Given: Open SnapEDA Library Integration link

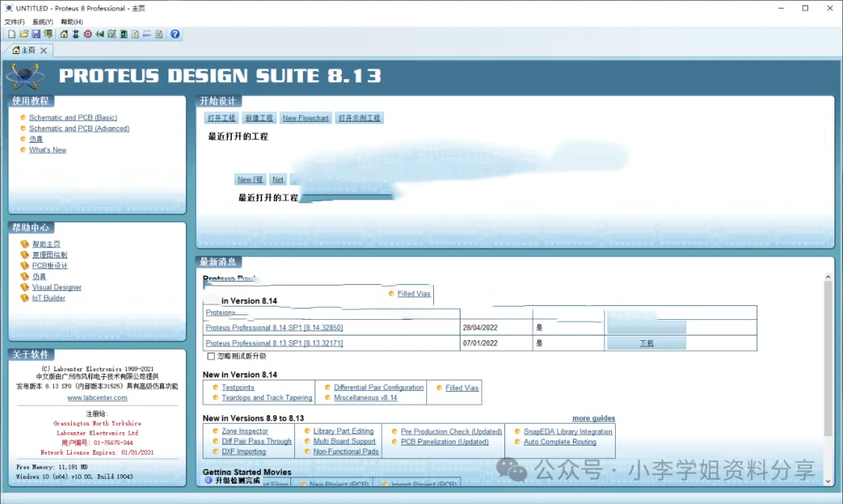Looking at the screenshot, I should 567,431.
